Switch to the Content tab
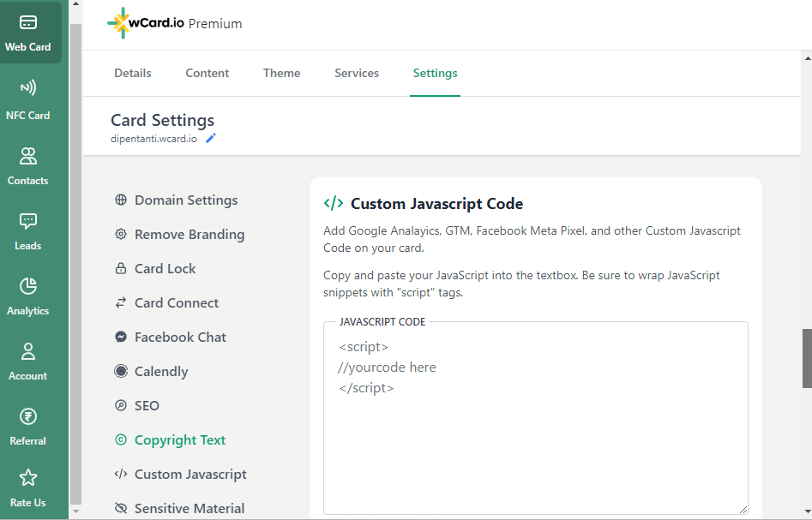This screenshot has width=812, height=520. [x=208, y=73]
